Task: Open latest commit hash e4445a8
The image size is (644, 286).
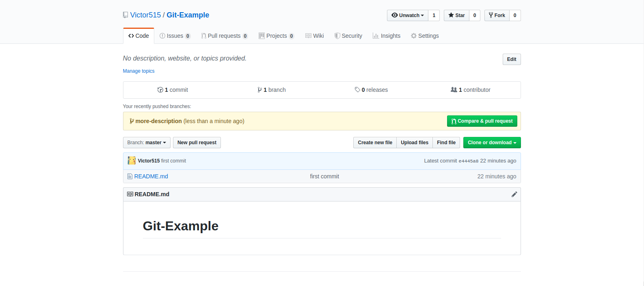Action: click(x=469, y=161)
